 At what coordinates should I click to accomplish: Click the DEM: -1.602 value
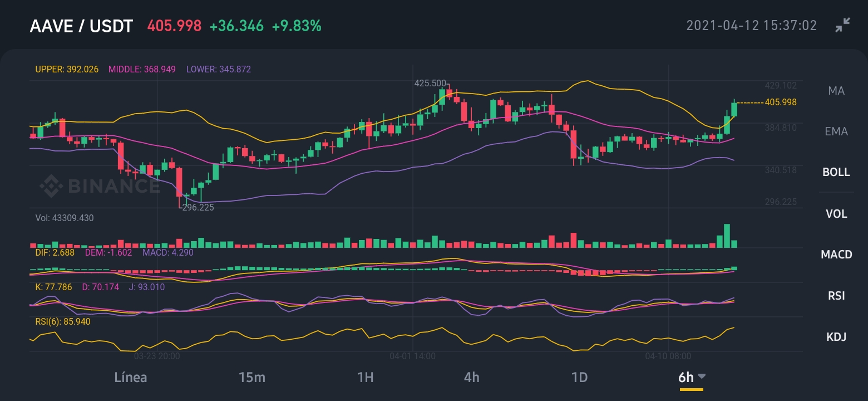[108, 253]
